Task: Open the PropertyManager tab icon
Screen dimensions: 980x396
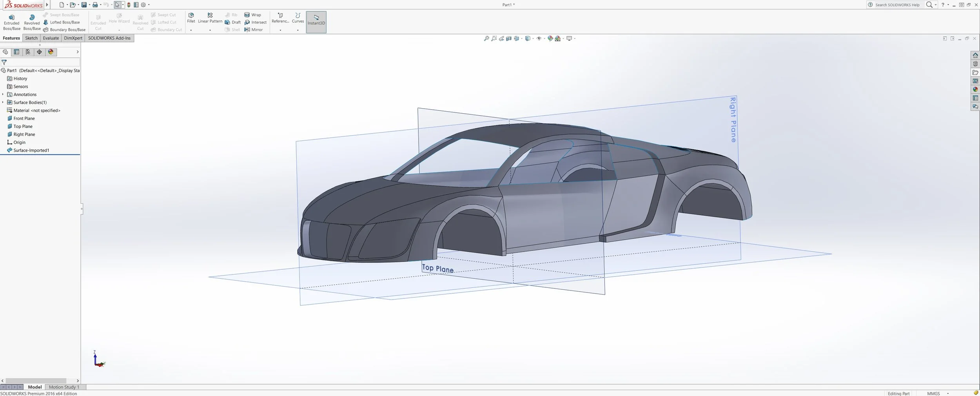Action: click(16, 52)
